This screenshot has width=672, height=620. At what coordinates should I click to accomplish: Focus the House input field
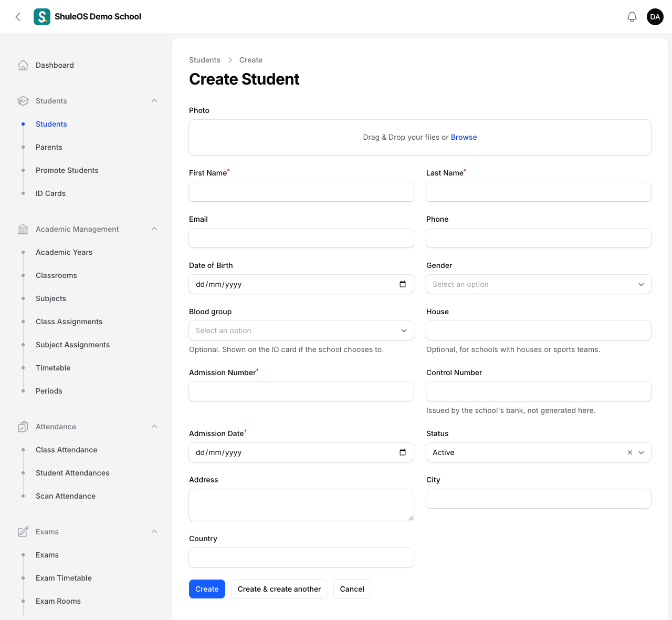click(x=539, y=330)
